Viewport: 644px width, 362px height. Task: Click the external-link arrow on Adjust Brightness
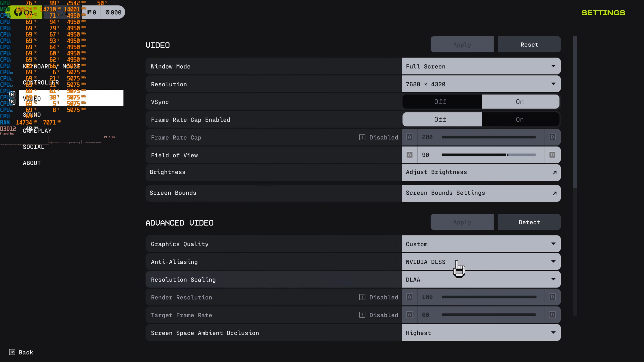click(554, 172)
